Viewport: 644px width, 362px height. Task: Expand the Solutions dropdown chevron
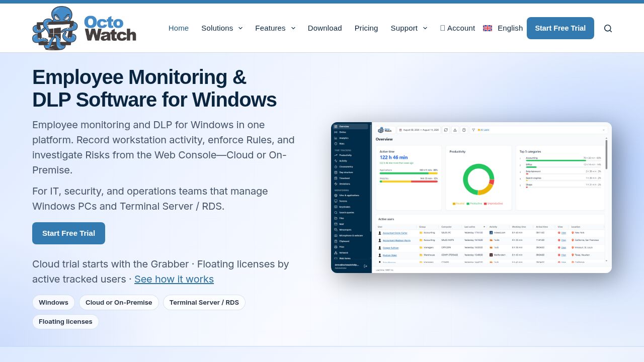(240, 28)
